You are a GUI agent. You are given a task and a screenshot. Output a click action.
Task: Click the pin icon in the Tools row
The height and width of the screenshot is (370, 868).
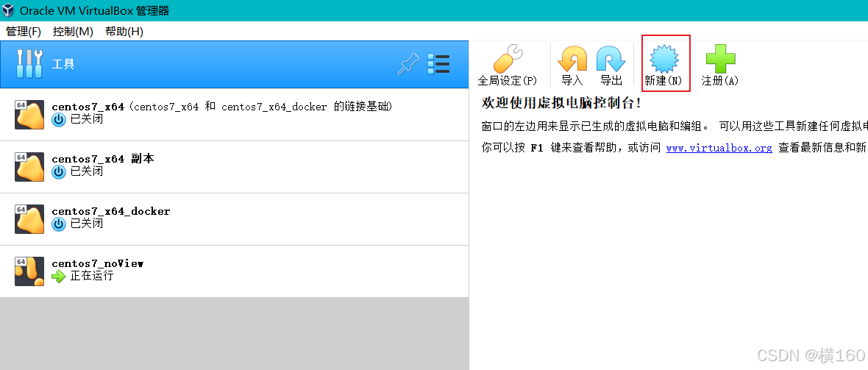point(408,64)
